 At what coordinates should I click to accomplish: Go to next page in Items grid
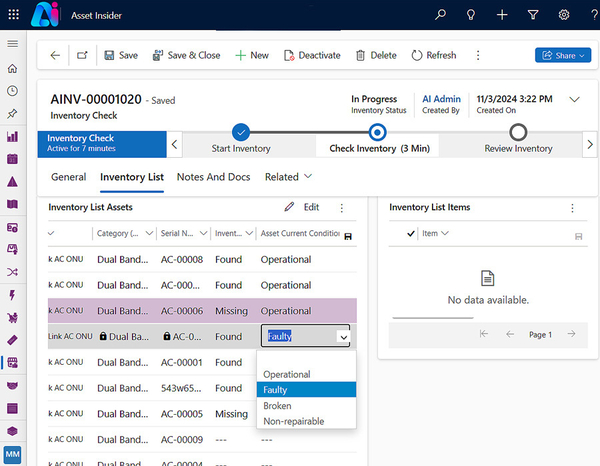pos(571,334)
